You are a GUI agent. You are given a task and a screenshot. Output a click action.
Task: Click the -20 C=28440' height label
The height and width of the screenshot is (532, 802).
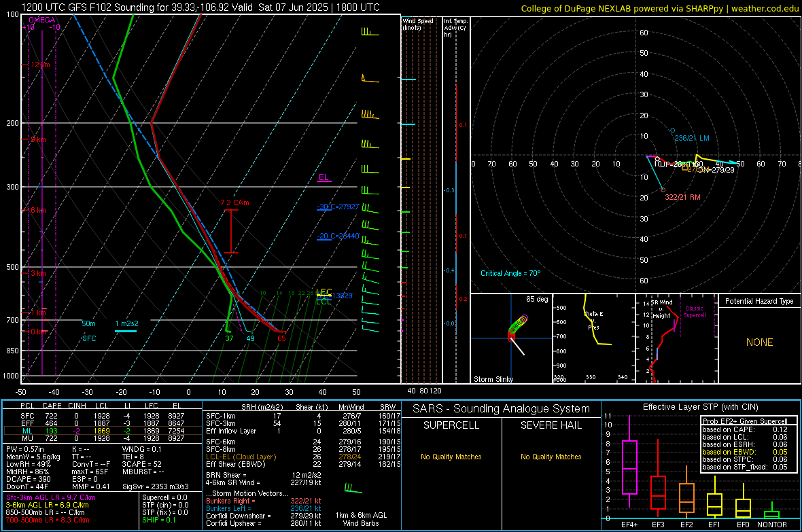point(338,236)
